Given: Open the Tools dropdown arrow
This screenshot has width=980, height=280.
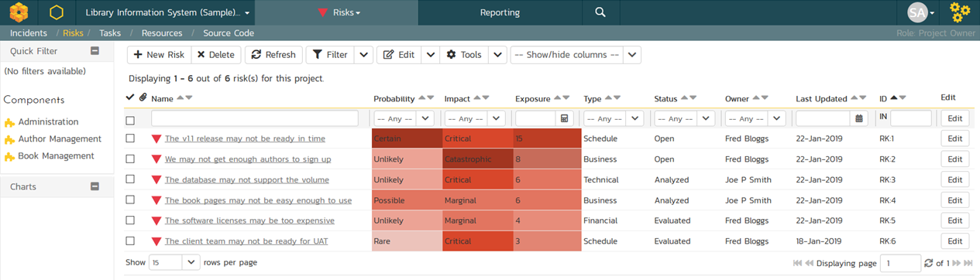Looking at the screenshot, I should 498,55.
